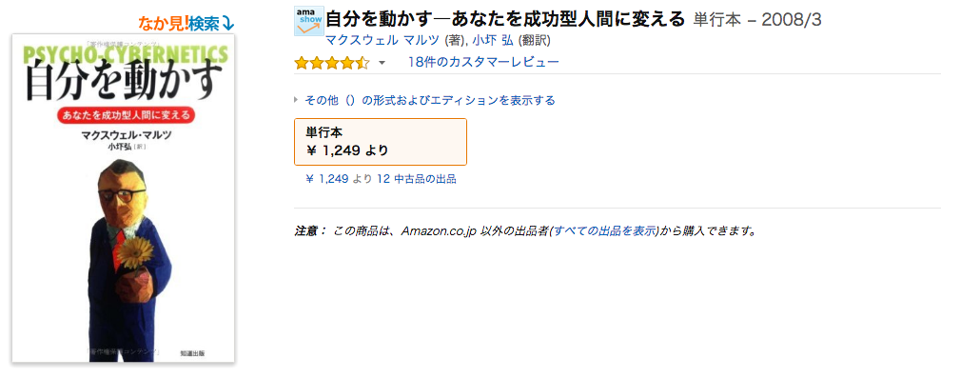Click the red subtitle banner on the cover
Image resolution: width=980 pixels, height=379 pixels.
point(123,115)
